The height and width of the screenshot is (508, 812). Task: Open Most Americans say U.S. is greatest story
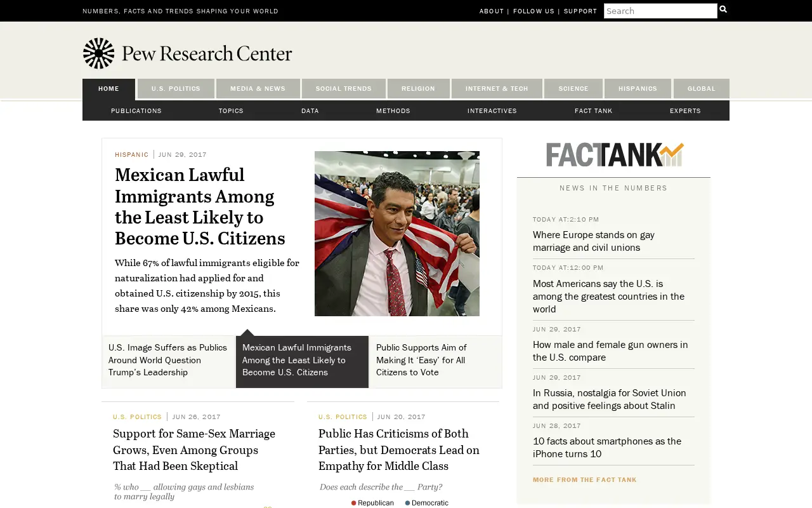tap(608, 297)
